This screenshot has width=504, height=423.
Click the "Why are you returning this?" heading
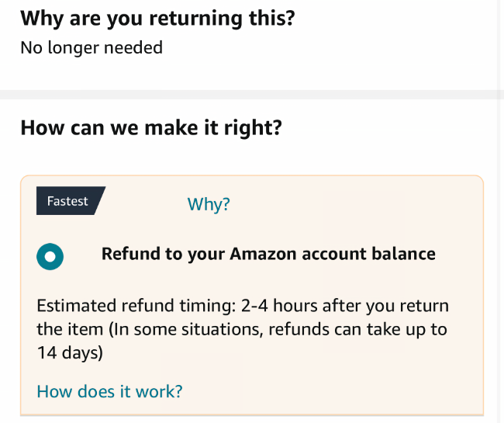tap(157, 19)
